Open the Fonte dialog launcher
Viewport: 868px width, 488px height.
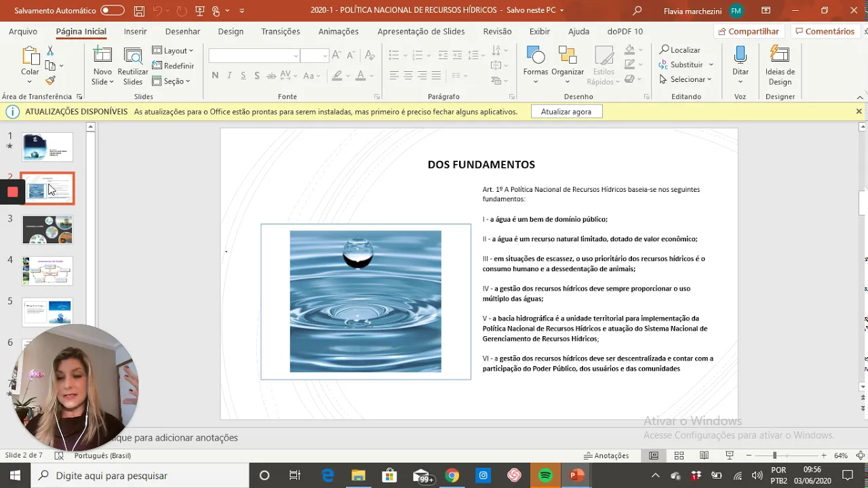376,97
